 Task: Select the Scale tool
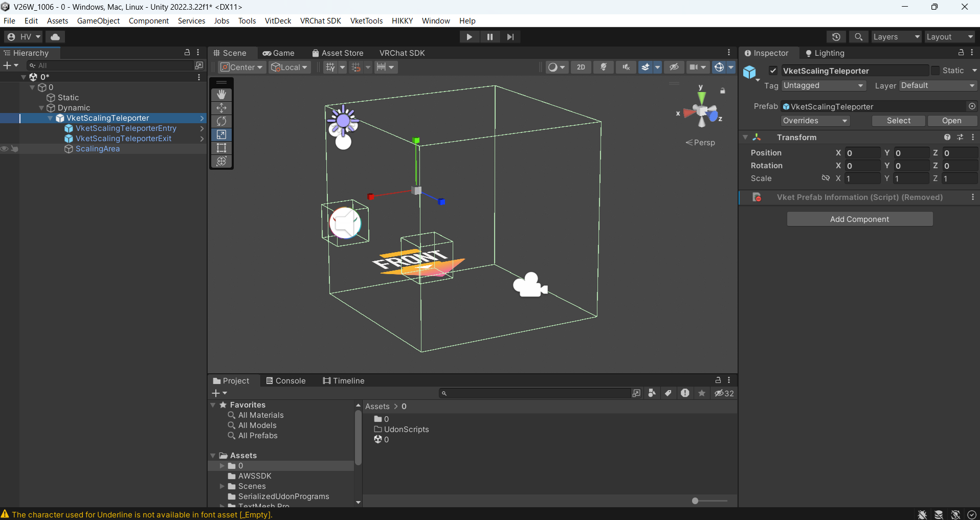coord(221,134)
